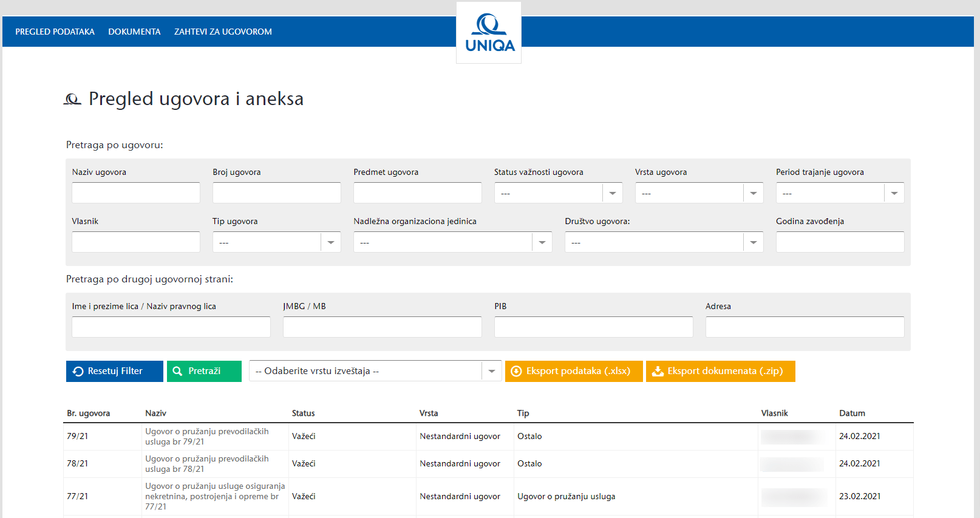Click the reset icon in Resetuj Filter
The height and width of the screenshot is (518, 980).
tap(78, 372)
